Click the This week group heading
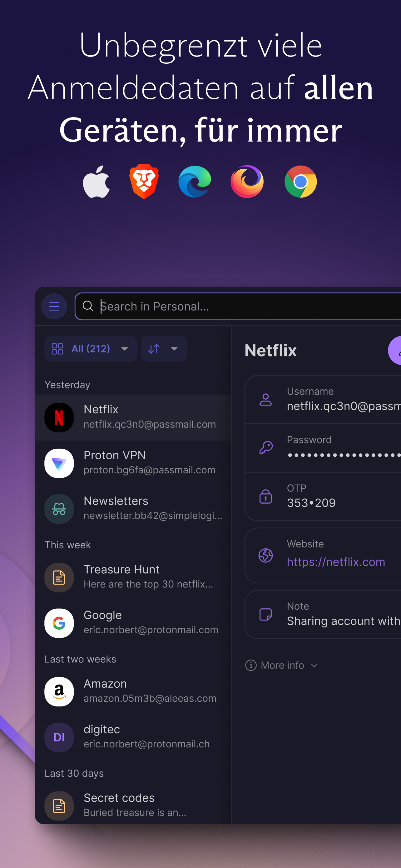Image resolution: width=401 pixels, height=868 pixels. [68, 545]
